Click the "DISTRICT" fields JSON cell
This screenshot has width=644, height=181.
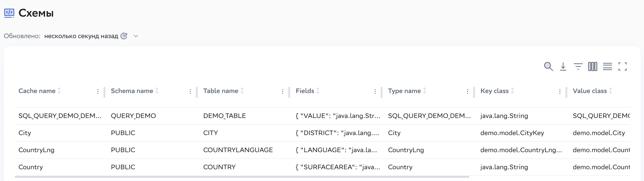pyautogui.click(x=337, y=133)
